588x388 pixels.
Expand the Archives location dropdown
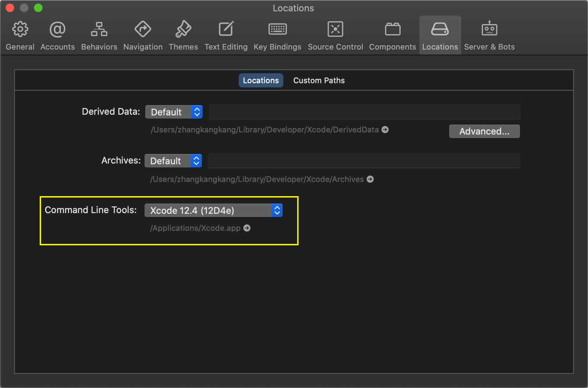pos(173,161)
